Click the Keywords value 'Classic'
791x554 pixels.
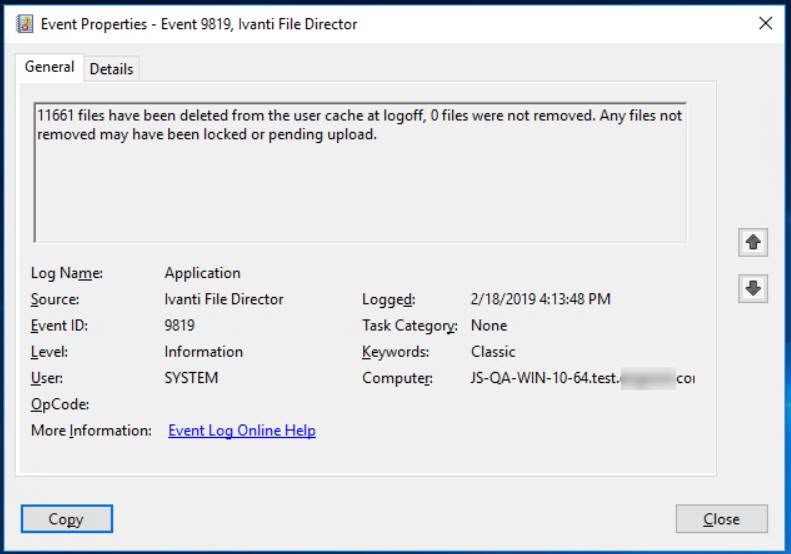(x=493, y=352)
